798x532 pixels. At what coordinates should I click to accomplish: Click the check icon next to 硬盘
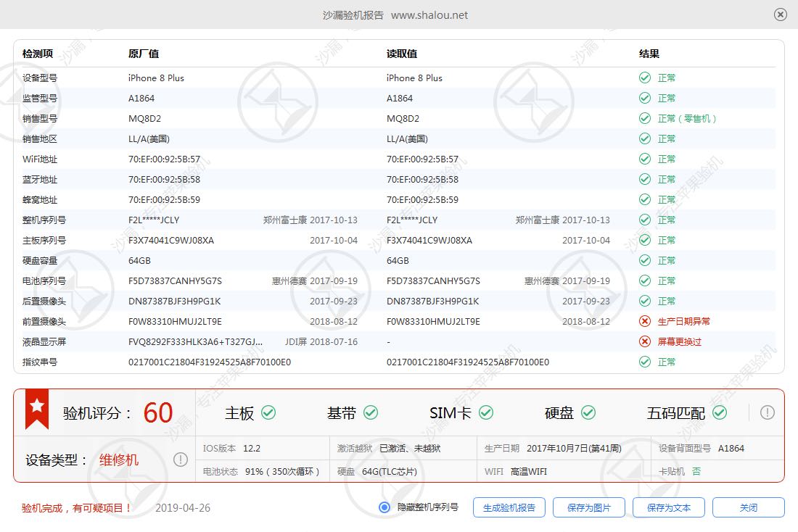tap(588, 412)
